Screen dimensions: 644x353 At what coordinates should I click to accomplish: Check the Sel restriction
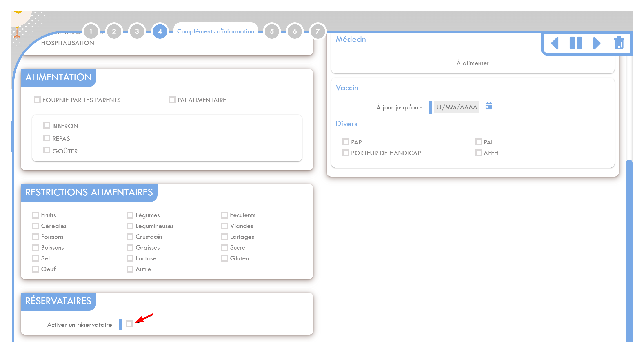[x=36, y=258]
